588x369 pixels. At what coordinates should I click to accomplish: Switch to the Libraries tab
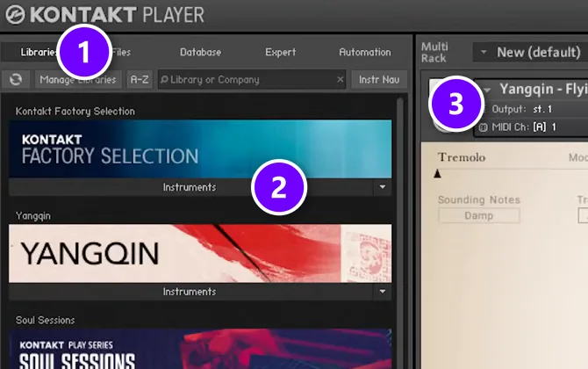39,52
